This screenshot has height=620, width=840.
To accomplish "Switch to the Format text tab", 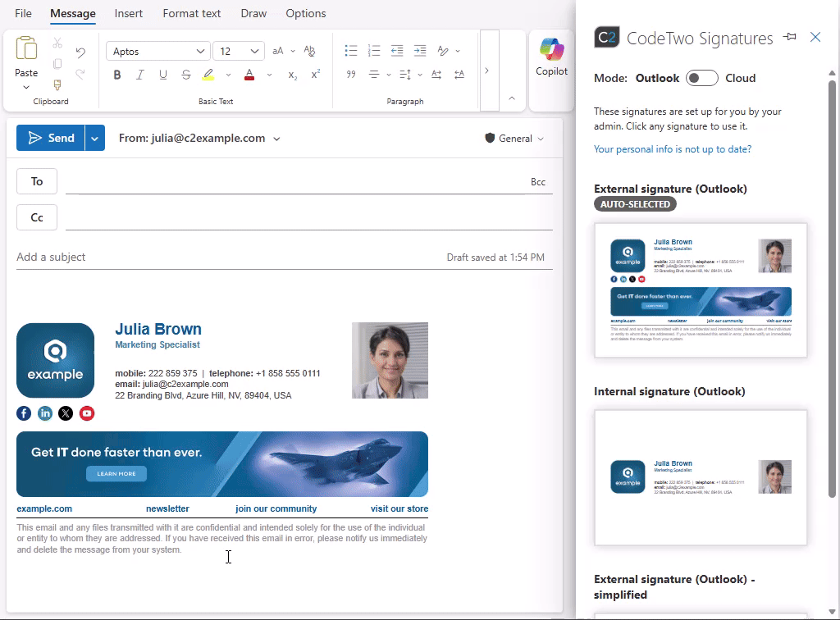I will pyautogui.click(x=192, y=13).
